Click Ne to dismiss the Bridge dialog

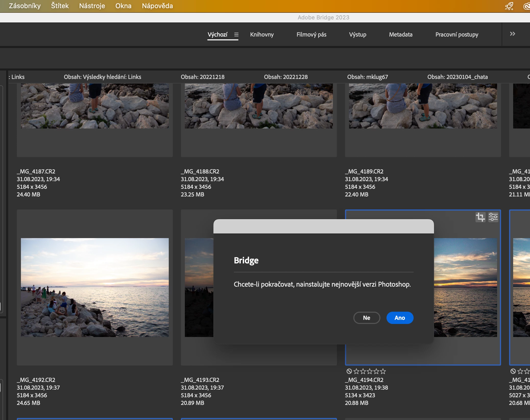(x=367, y=318)
